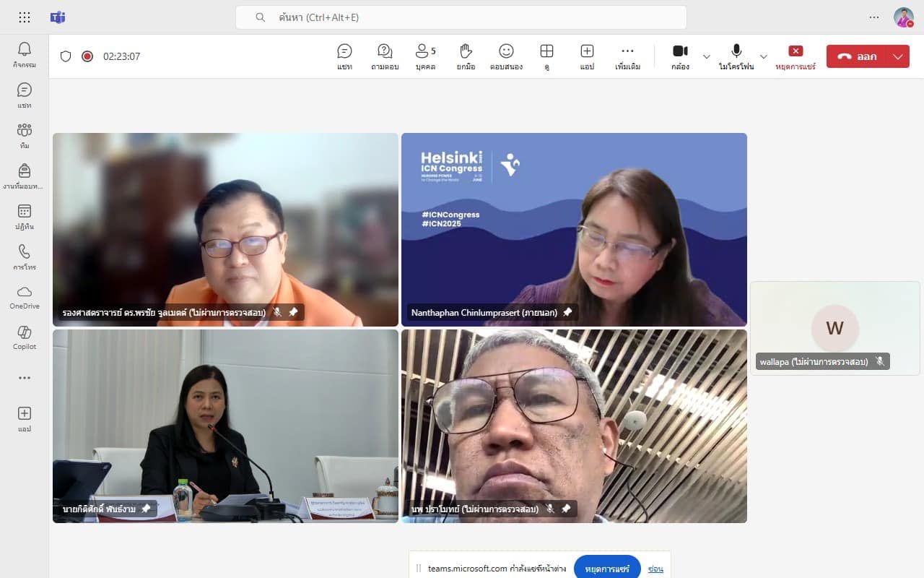The width and height of the screenshot is (924, 578).
Task: Expand the microphone options dropdown arrow
Action: pyautogui.click(x=763, y=56)
